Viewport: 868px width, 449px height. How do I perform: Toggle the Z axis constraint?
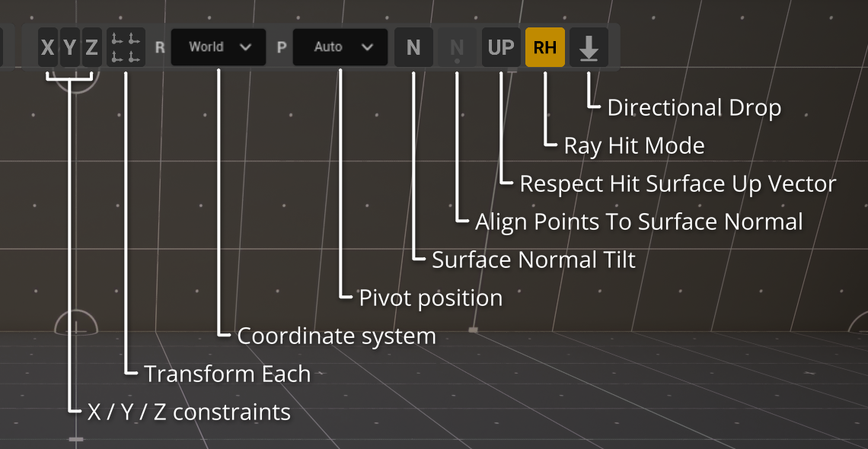(92, 47)
